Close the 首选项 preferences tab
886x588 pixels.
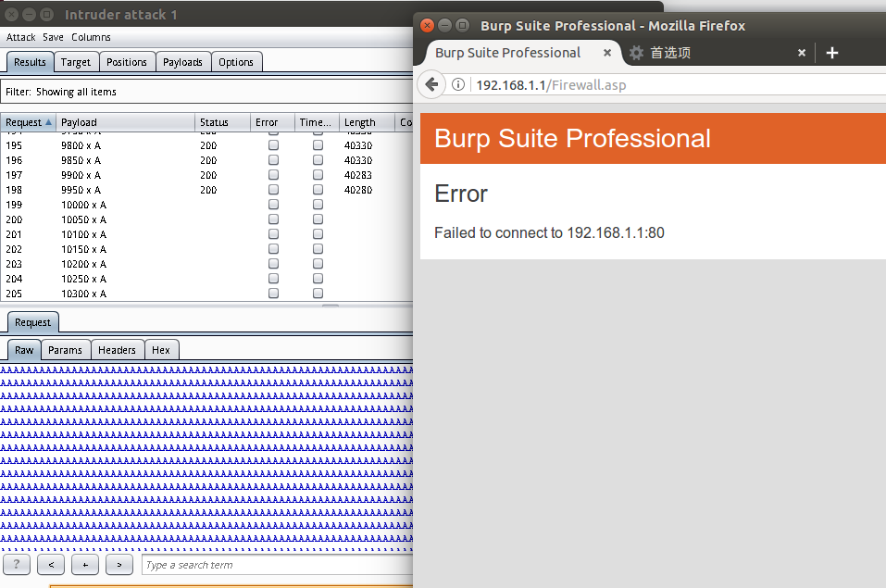pyautogui.click(x=801, y=53)
